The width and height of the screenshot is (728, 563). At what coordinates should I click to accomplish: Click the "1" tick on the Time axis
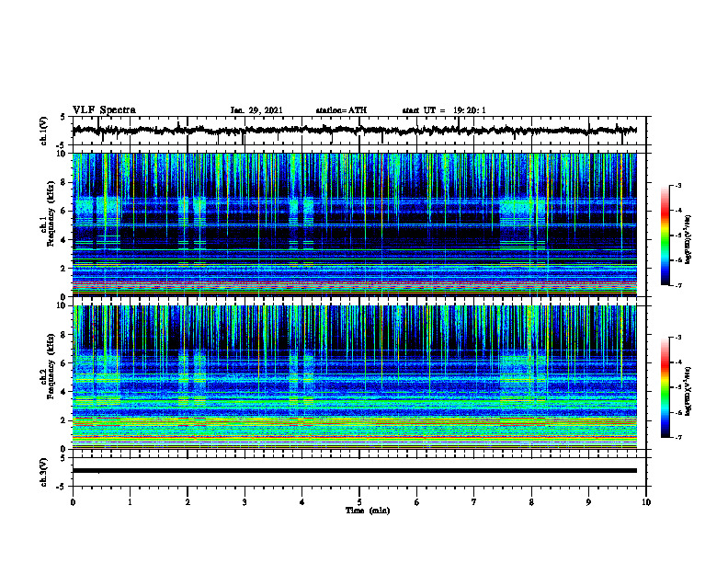click(x=130, y=502)
